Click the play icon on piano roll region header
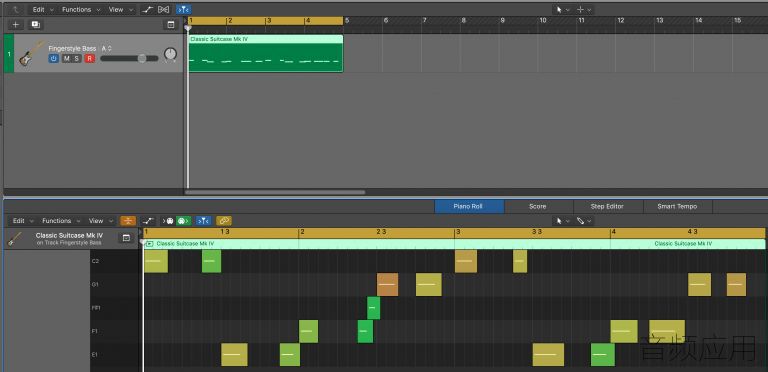The width and height of the screenshot is (768, 372). 149,243
